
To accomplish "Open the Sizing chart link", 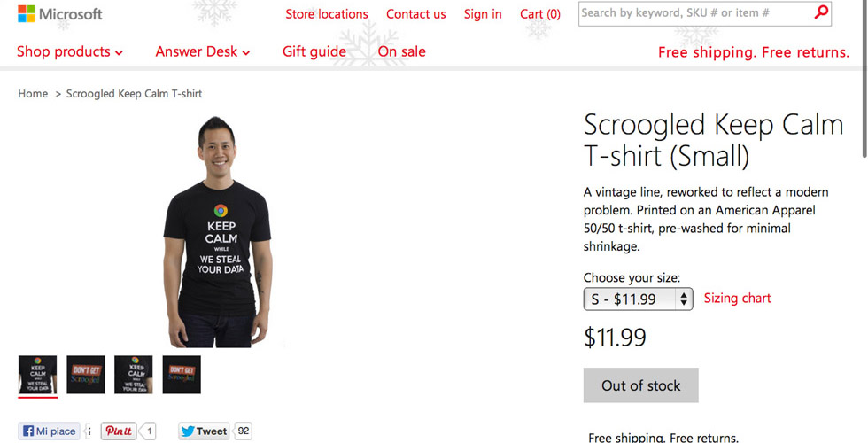I will tap(737, 298).
